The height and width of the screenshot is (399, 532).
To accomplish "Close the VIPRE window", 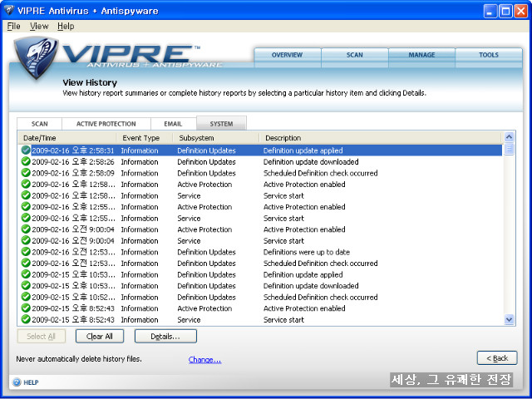I will (520, 11).
